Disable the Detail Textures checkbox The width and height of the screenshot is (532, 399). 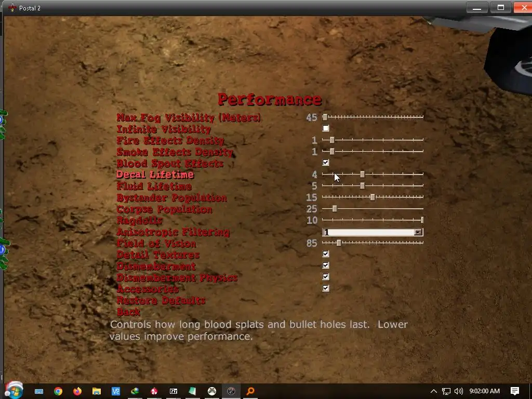pos(326,254)
